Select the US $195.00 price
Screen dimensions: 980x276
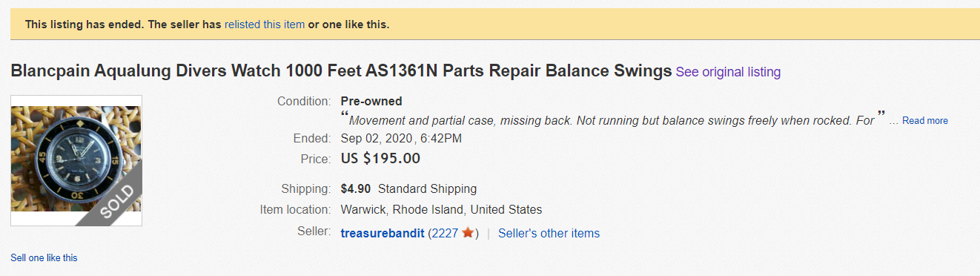[380, 159]
